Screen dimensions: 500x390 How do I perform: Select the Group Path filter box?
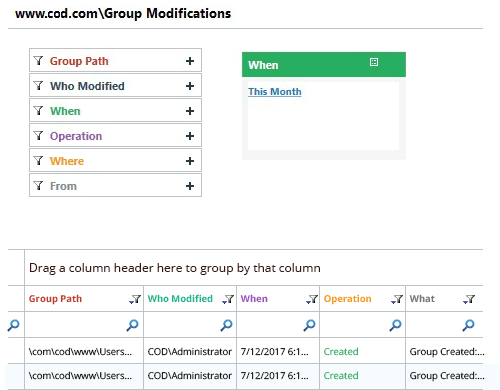(x=115, y=60)
